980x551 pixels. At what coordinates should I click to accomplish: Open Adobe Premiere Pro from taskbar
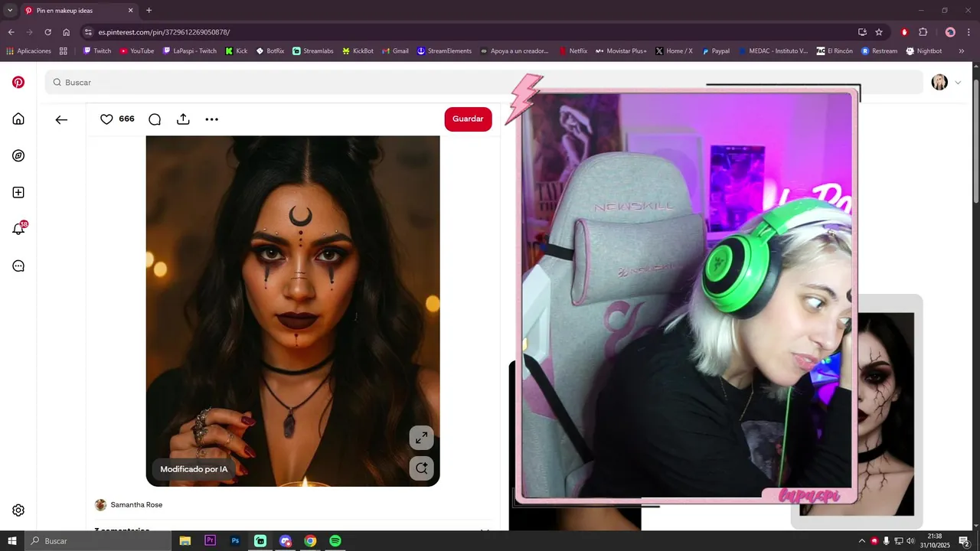211,541
